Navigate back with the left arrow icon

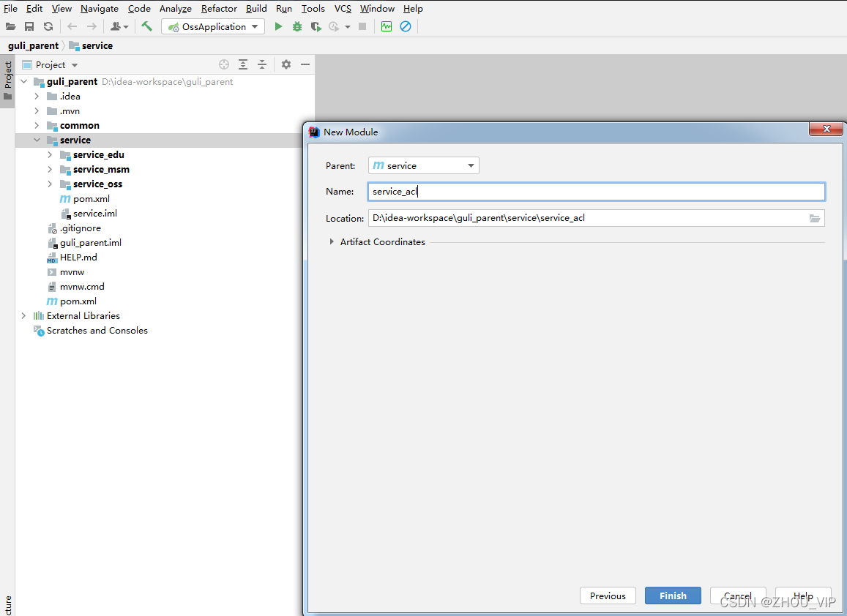click(72, 26)
